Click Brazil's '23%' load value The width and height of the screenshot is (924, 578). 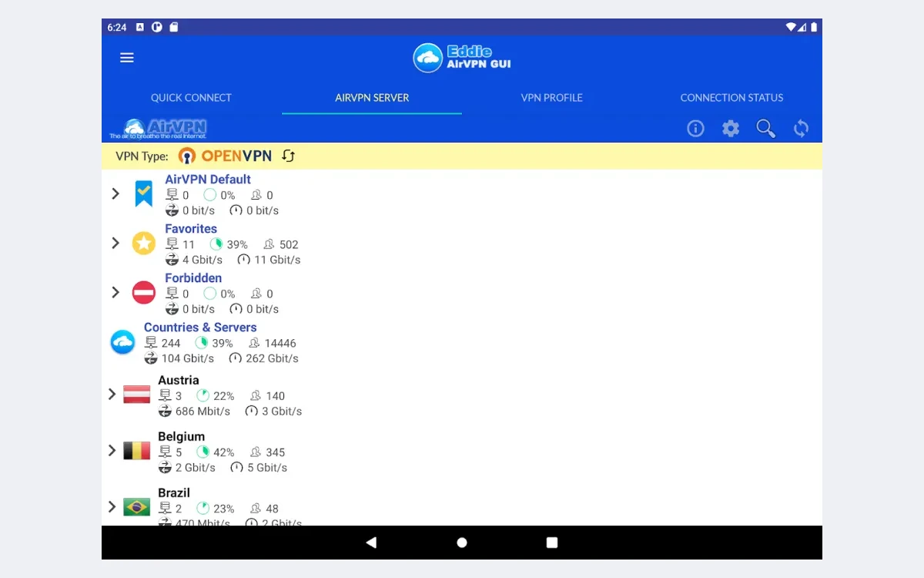point(224,509)
